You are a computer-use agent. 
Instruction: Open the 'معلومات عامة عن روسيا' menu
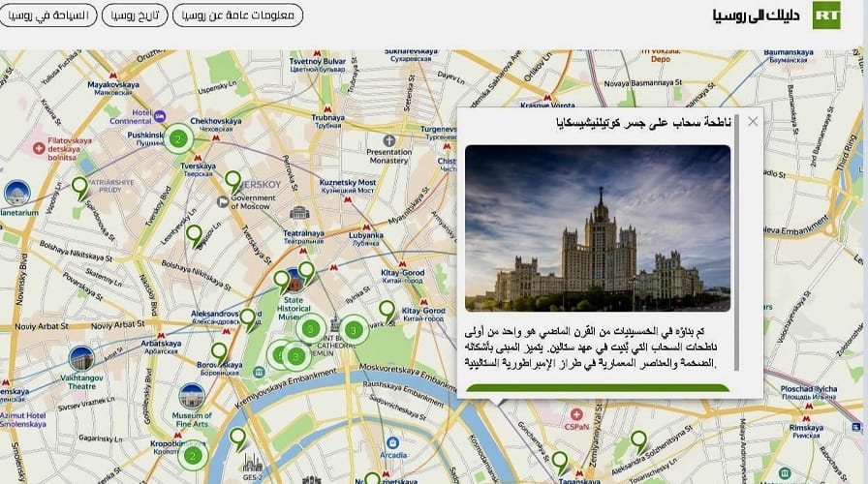(x=238, y=15)
